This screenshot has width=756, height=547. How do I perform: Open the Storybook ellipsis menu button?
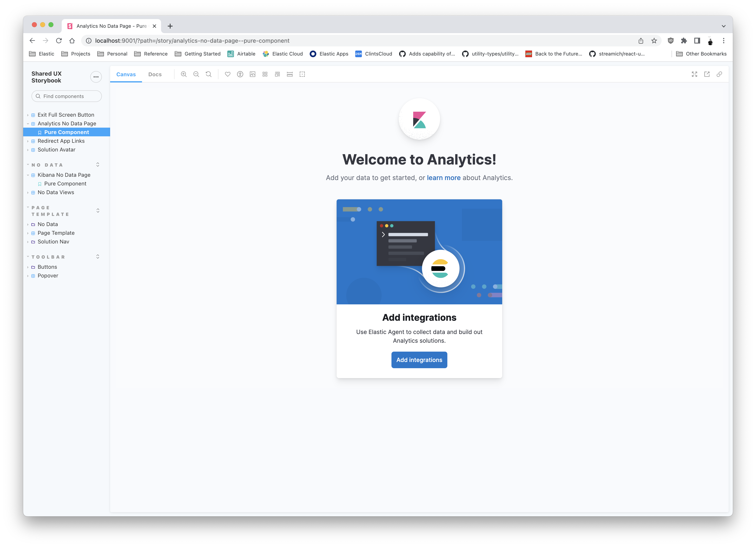[96, 77]
